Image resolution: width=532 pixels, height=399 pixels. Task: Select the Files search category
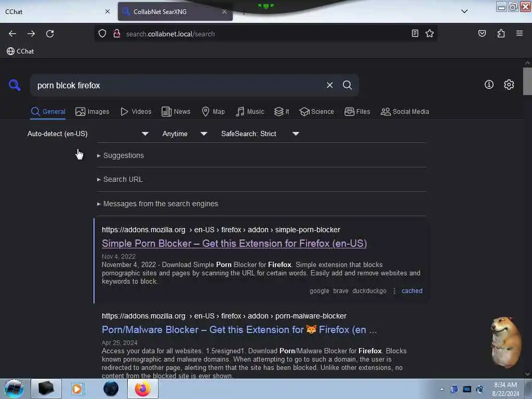point(357,112)
